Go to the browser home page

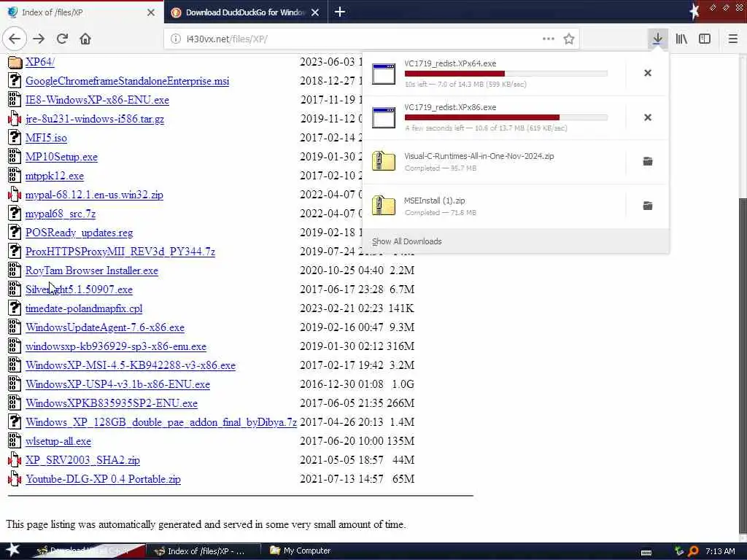[x=85, y=39]
